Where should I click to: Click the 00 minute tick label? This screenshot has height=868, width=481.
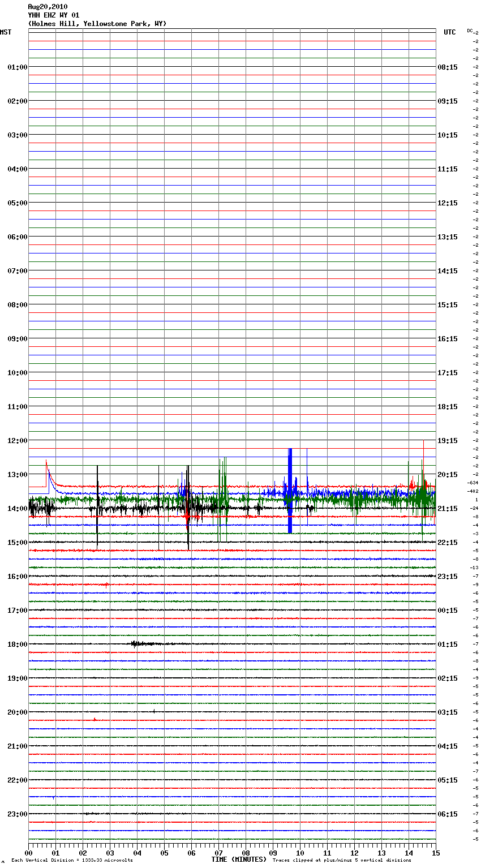[29, 853]
